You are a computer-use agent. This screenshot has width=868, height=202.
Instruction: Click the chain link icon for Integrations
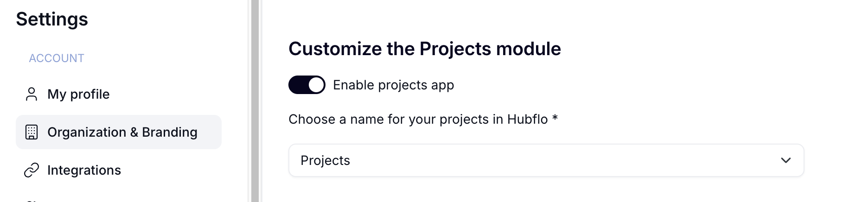pos(32,170)
